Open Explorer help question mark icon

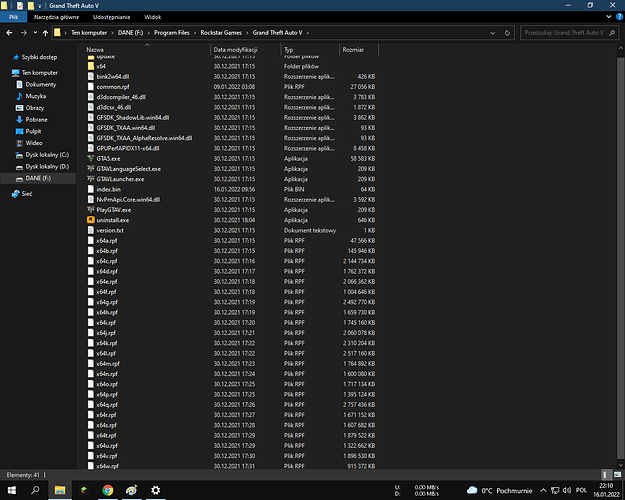620,17
